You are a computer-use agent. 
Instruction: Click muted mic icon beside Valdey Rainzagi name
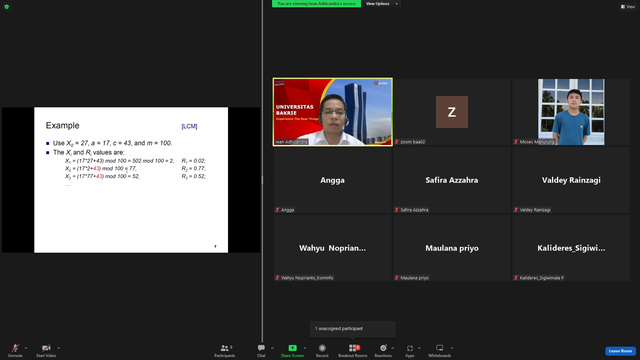click(x=516, y=210)
